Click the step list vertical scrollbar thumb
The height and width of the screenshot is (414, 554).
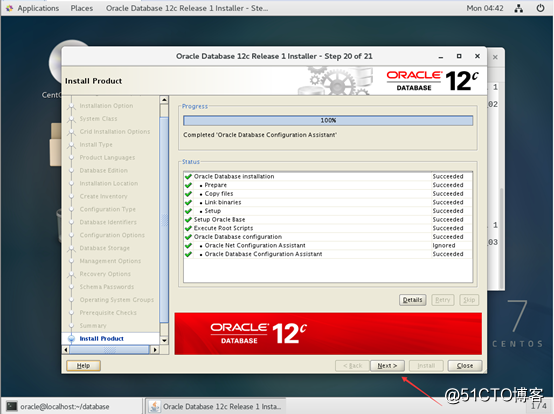tap(164, 220)
